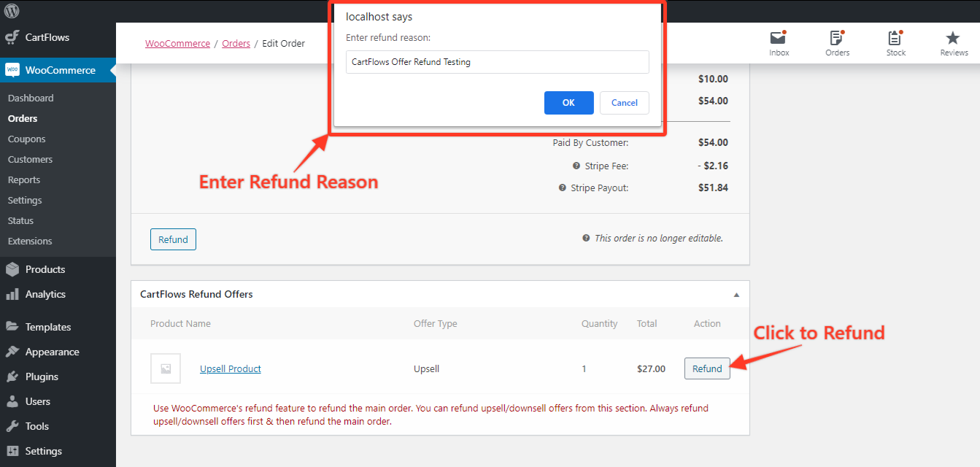This screenshot has width=980, height=467.
Task: Click the WordPress logo icon
Action: (12, 11)
